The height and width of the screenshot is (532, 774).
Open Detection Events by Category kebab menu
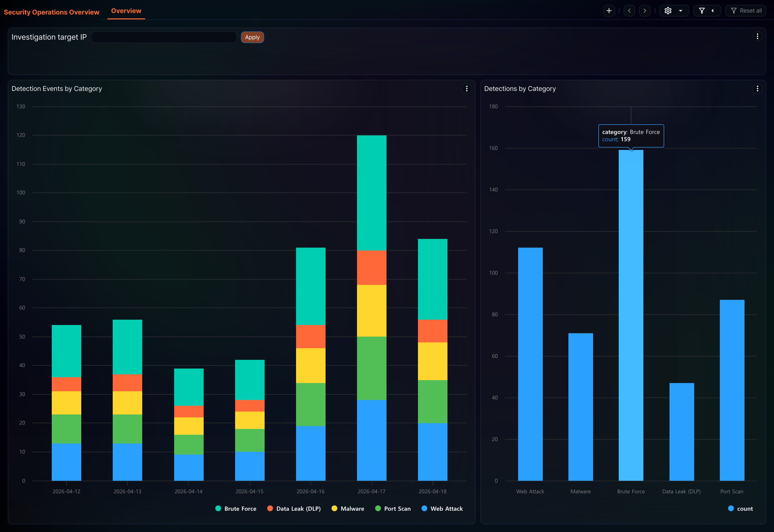tap(467, 88)
